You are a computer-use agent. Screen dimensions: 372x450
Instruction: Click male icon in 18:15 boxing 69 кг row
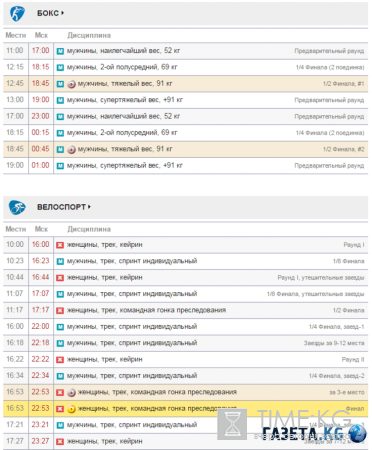60,68
